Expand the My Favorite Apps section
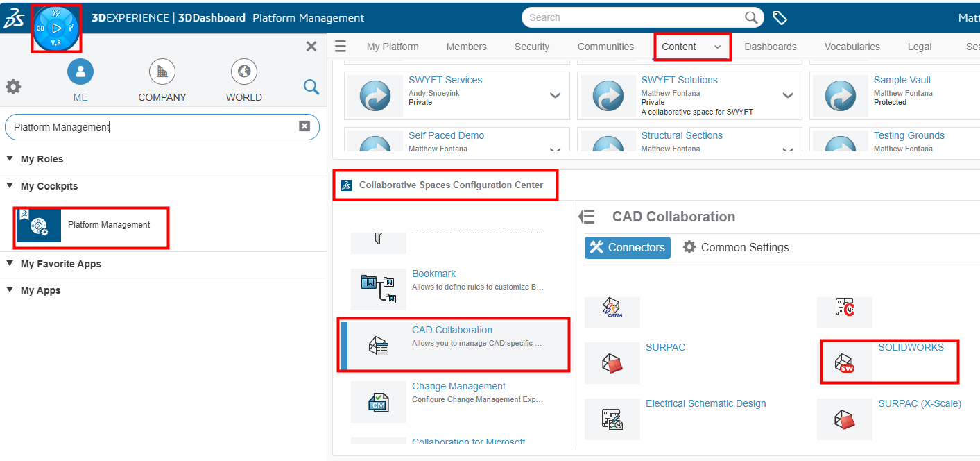Screen dimensions: 980x461 click(10, 263)
